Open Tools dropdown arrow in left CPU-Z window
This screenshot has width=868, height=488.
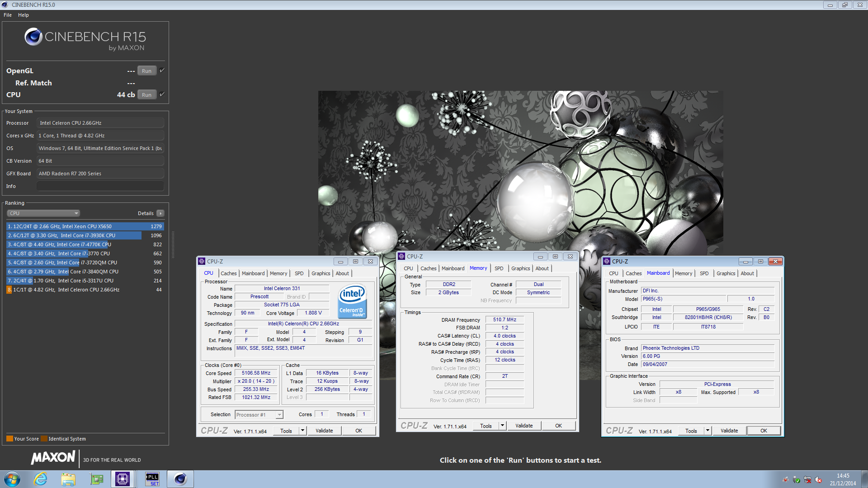(x=302, y=431)
